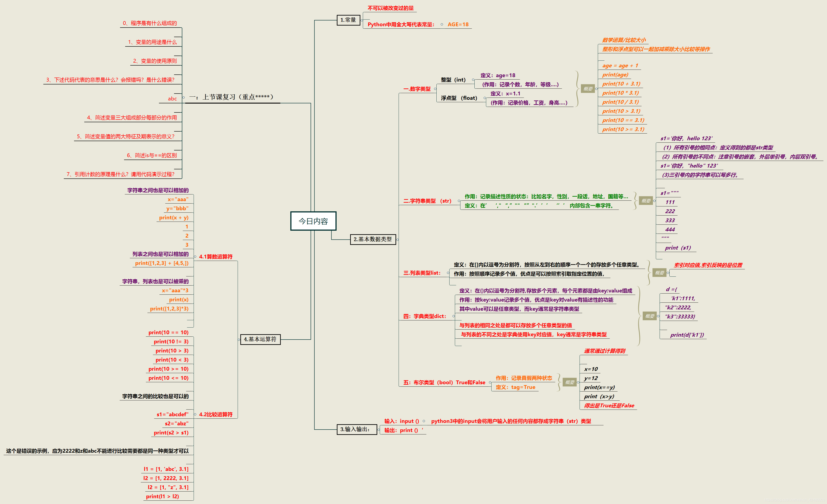This screenshot has width=827, height=504.
Task: Collapse the 4.1算数运算符 branch circle
Action: click(x=195, y=257)
